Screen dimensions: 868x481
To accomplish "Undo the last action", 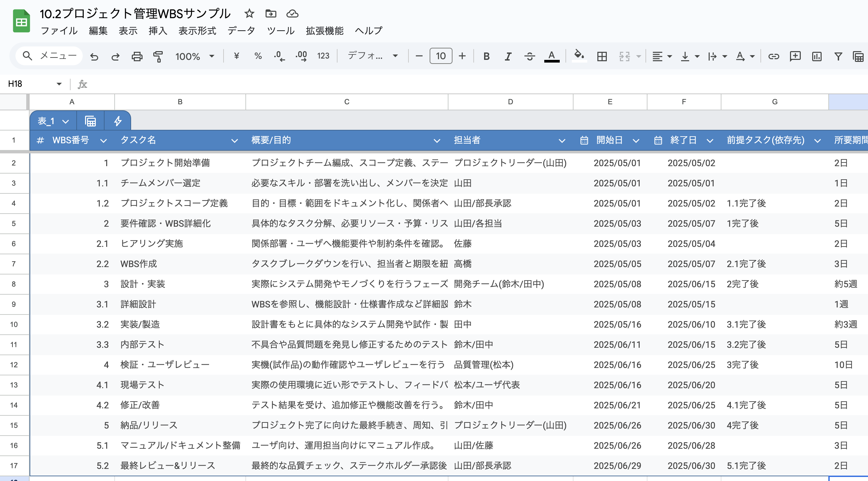I will point(94,56).
